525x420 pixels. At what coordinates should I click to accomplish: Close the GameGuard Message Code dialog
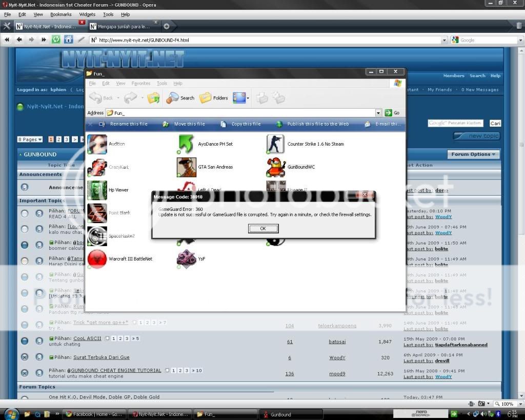pos(365,194)
